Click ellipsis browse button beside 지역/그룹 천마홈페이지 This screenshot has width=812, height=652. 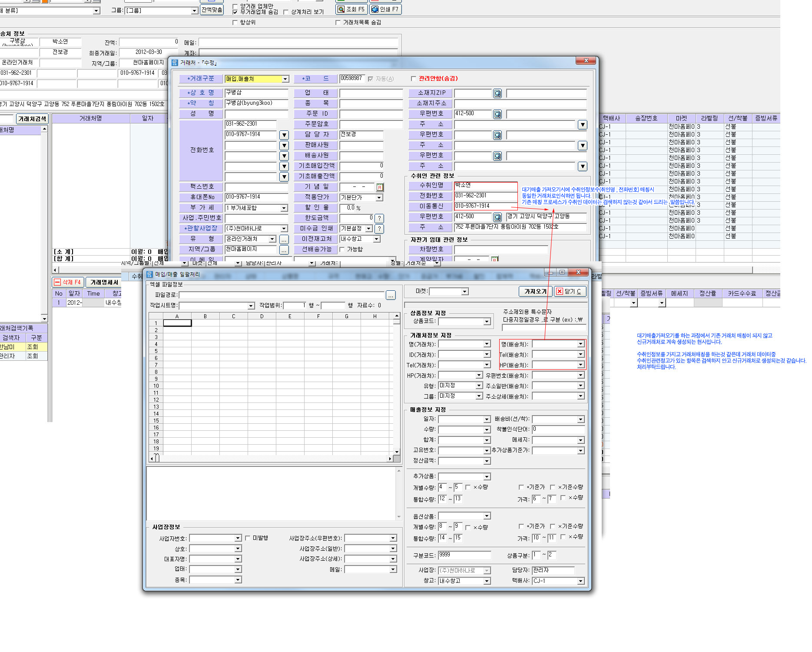[x=284, y=250]
